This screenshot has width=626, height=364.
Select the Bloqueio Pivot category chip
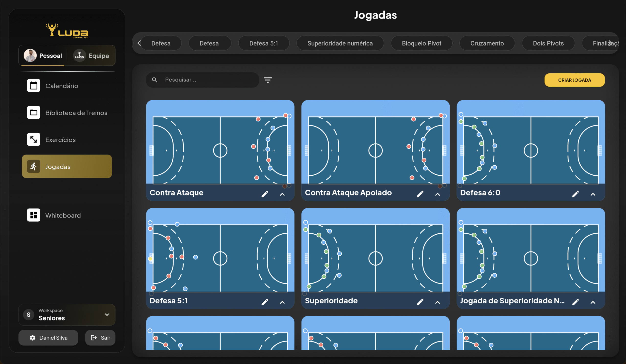coord(421,43)
